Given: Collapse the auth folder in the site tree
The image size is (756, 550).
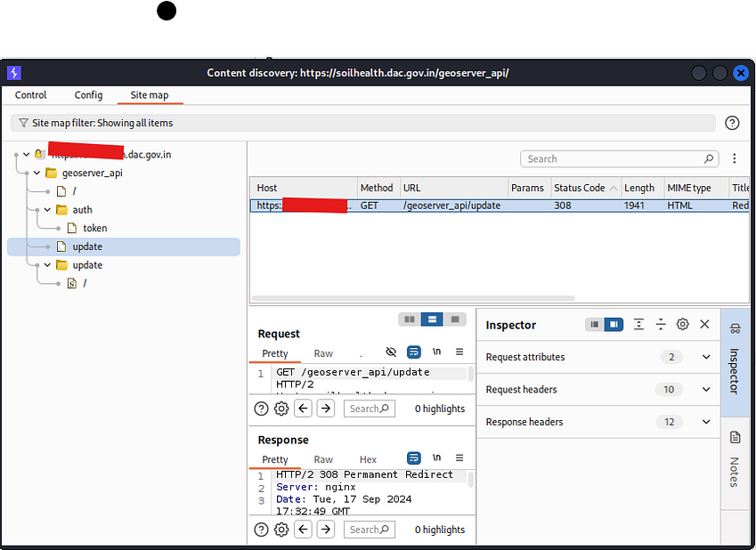Looking at the screenshot, I should (46, 209).
